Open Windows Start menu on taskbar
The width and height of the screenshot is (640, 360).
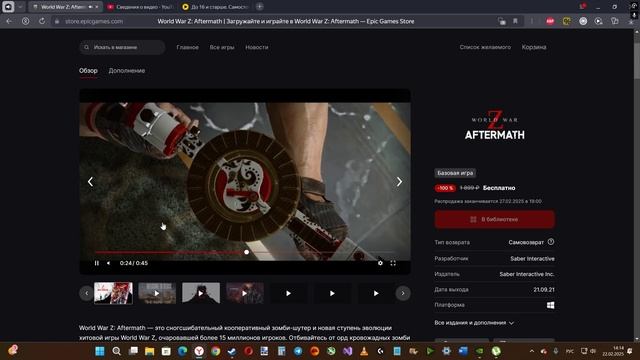pos(100,351)
